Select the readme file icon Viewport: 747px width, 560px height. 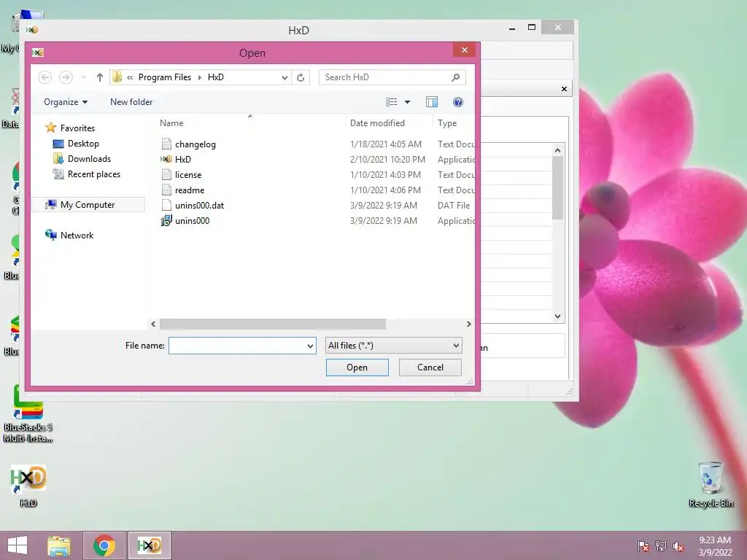[166, 190]
